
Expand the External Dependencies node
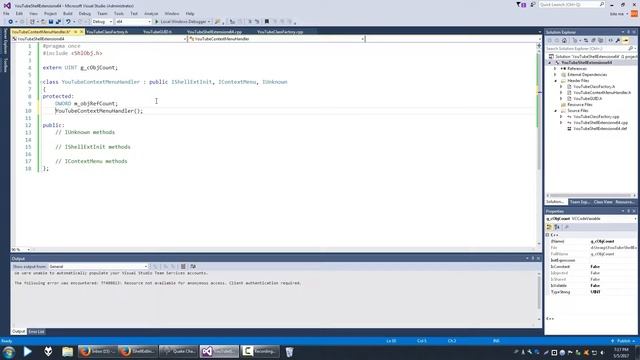click(555, 75)
